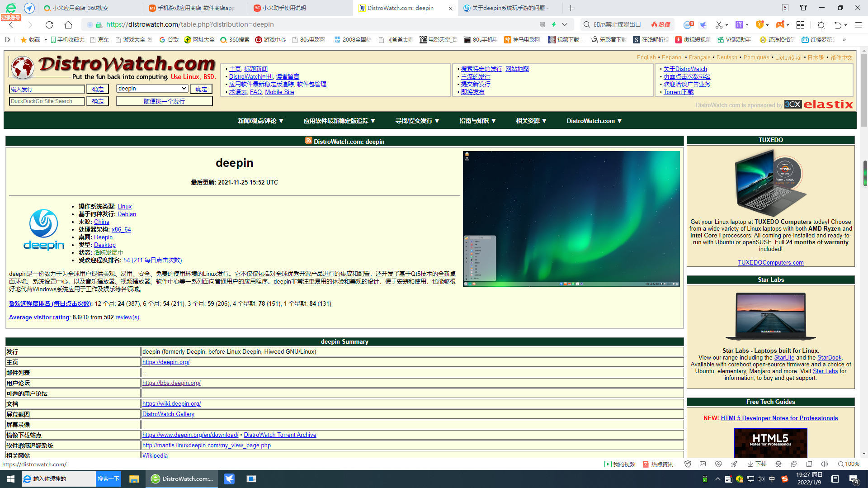Click the Sogou input method tray icon
This screenshot has height=488, width=868.
(x=785, y=479)
